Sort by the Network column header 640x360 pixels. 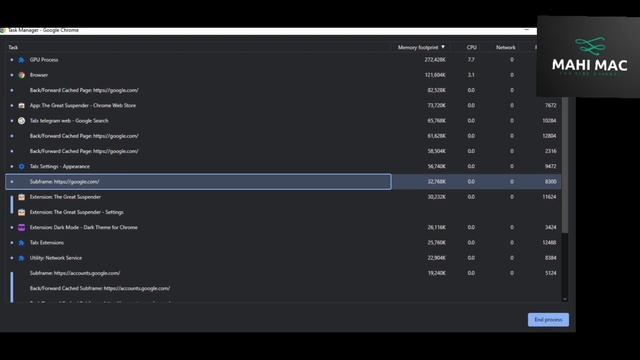tap(506, 47)
